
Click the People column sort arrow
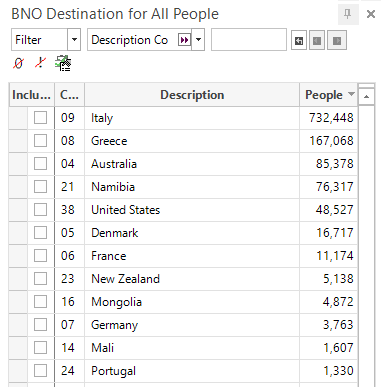coord(351,94)
